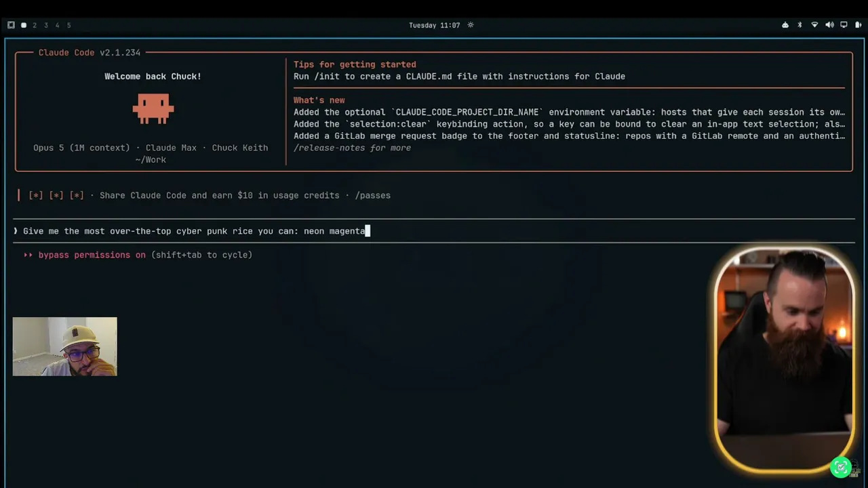Viewport: 868px width, 488px height.
Task: Click the 'Claude Code v2.1.234' title
Action: [90, 53]
